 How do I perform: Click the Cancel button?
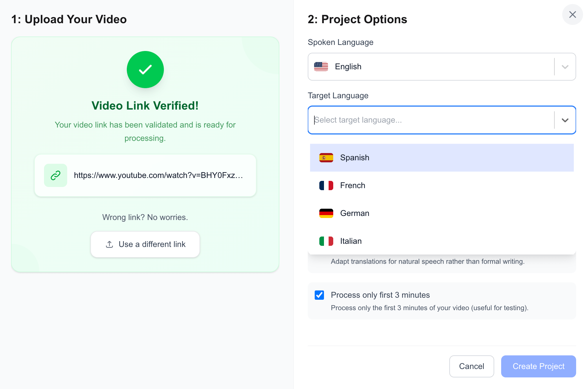pyautogui.click(x=471, y=366)
